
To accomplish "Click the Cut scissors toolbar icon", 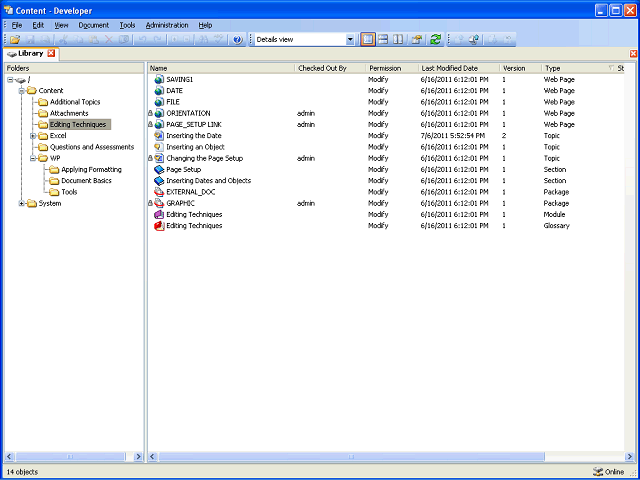I will tap(63, 40).
